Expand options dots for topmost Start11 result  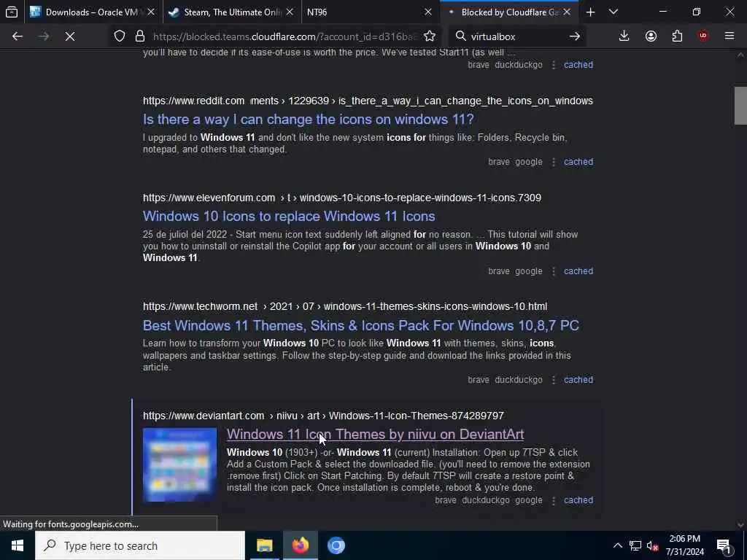[554, 65]
